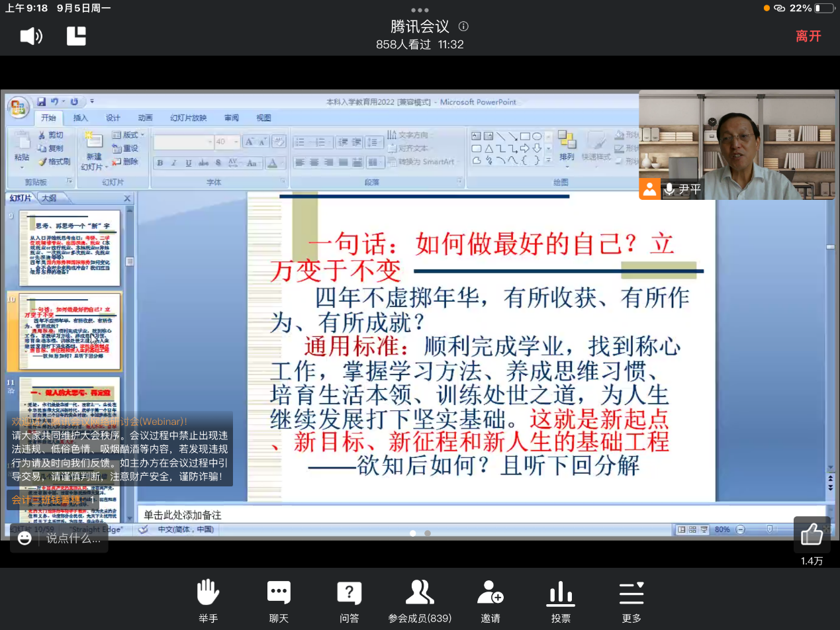Open the 设计 ribbon tab
This screenshot has height=630, width=840.
pos(113,118)
